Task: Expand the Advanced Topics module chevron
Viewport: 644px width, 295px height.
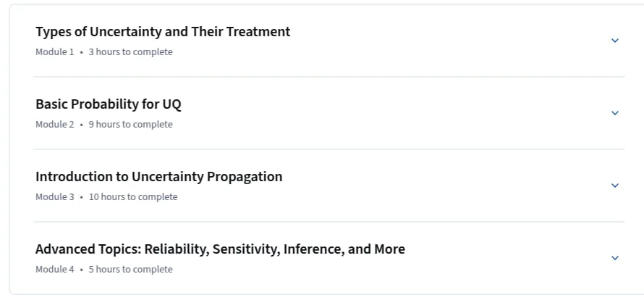Action: (x=615, y=258)
